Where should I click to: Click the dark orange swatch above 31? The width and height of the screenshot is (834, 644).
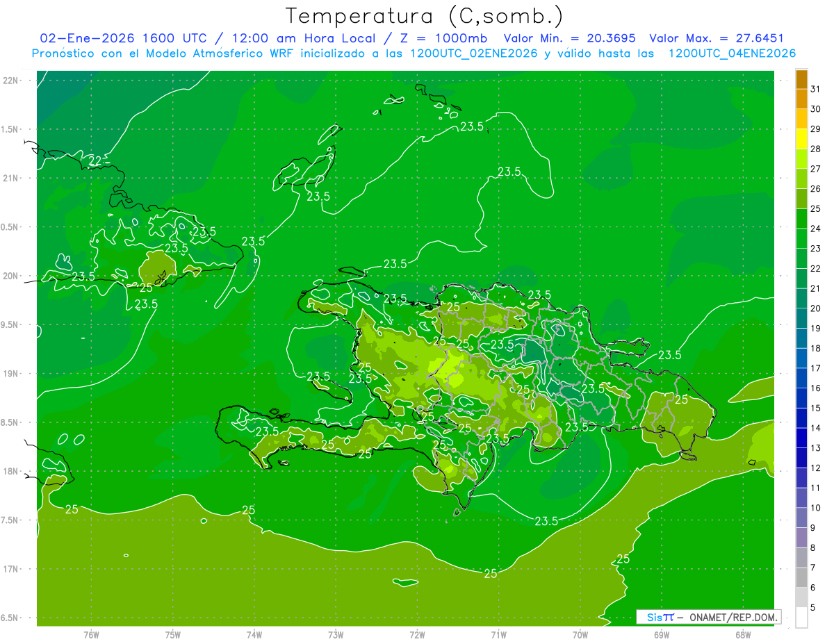click(x=801, y=79)
